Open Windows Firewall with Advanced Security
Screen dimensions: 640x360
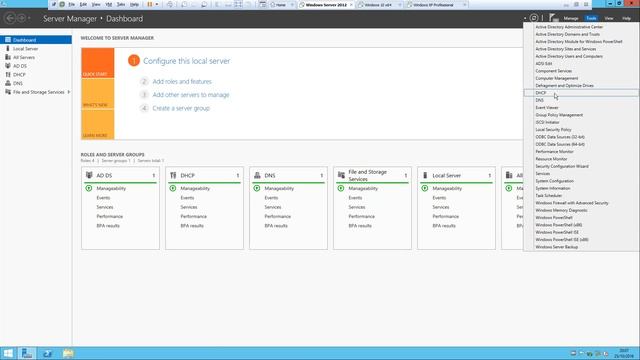coord(572,203)
